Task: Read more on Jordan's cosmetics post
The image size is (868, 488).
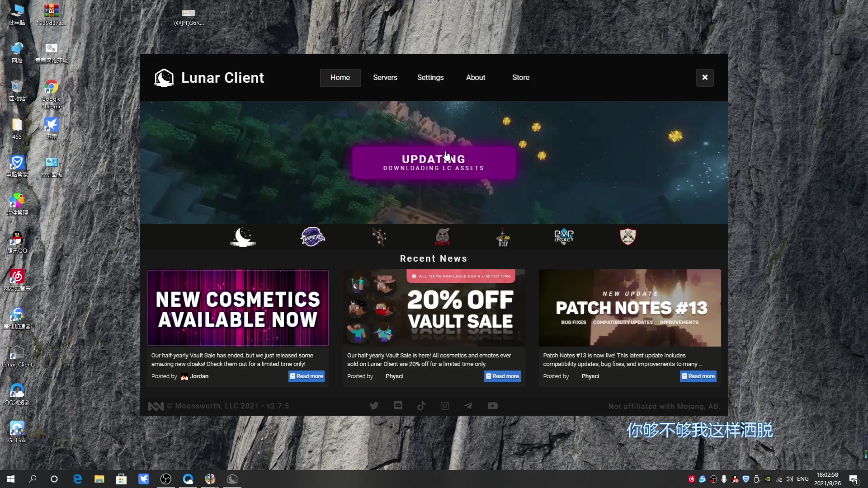Action: (307, 376)
